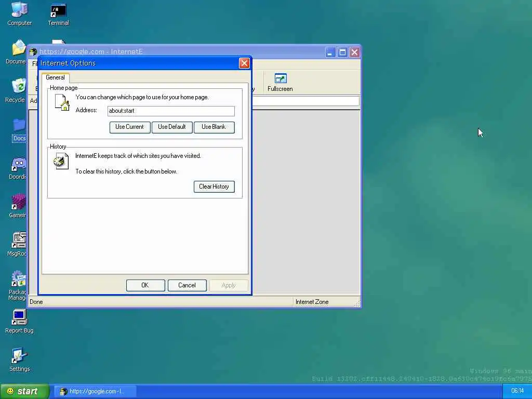Open the Recycle bin desktop icon

[16, 90]
